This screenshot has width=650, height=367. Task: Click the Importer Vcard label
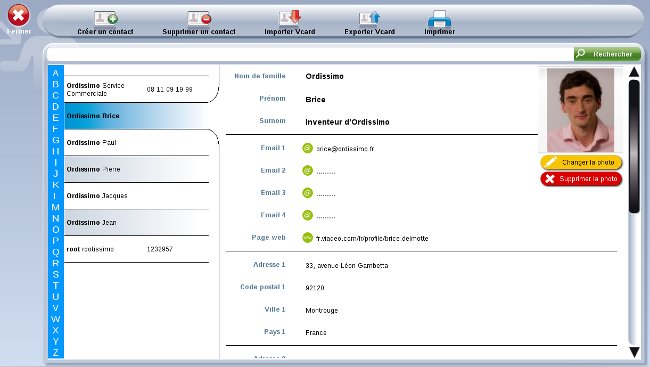pos(290,32)
